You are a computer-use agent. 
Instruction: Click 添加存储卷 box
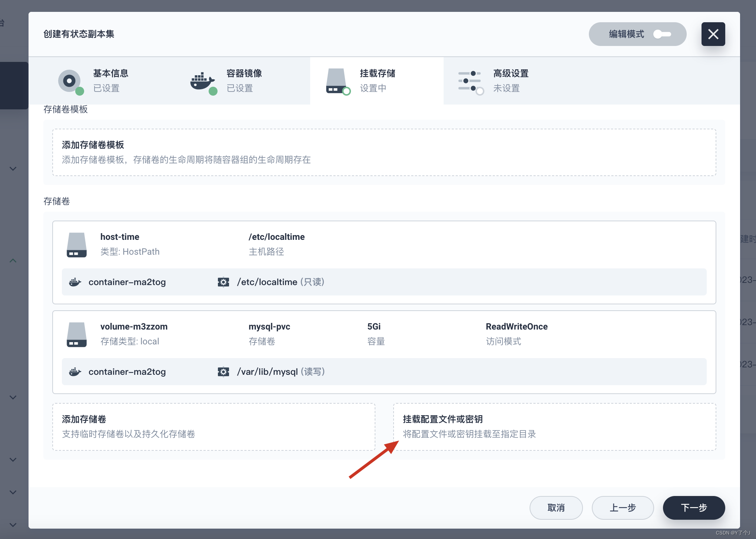pos(214,427)
